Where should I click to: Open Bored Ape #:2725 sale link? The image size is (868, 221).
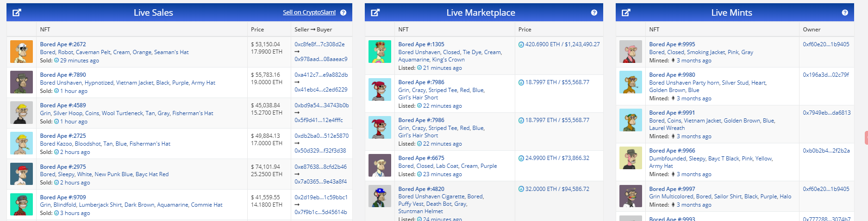(x=63, y=136)
